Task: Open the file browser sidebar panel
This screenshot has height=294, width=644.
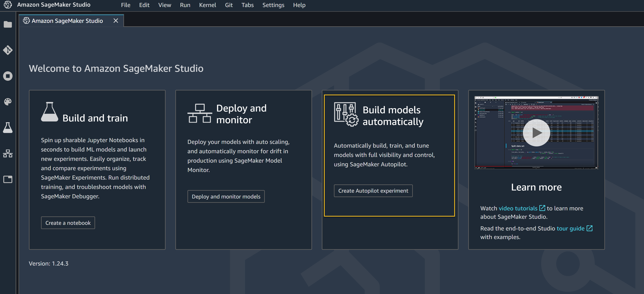Action: coord(8,24)
